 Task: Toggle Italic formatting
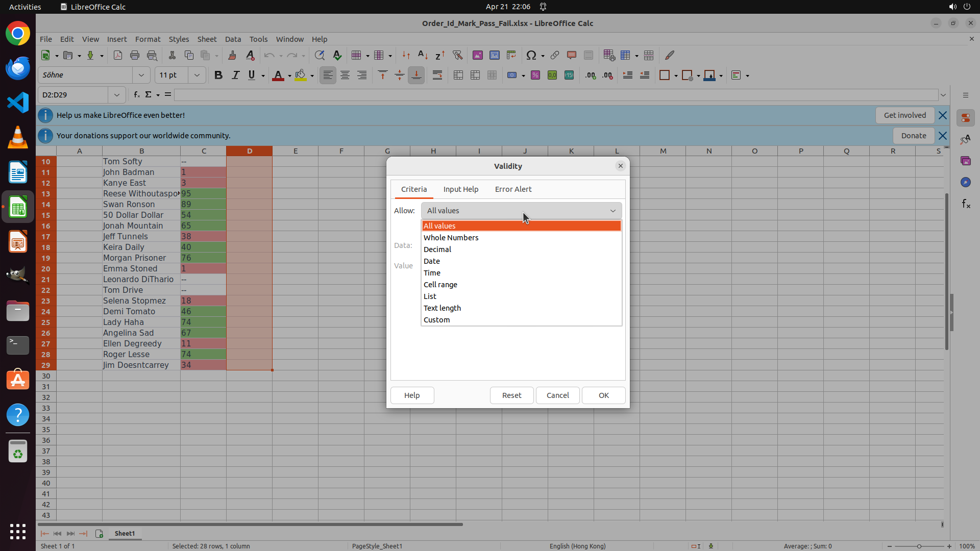(x=235, y=76)
